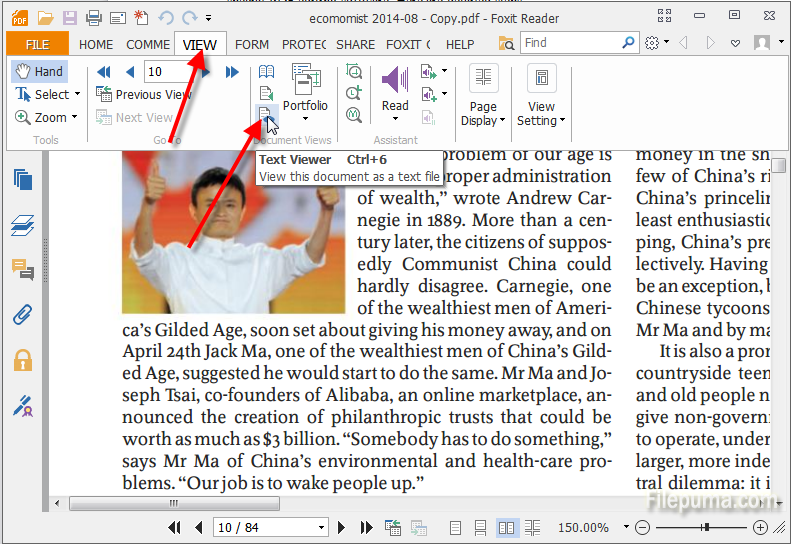Screen dimensions: 792x544
Task: Enable continuous page view in status bar
Action: [x=481, y=527]
